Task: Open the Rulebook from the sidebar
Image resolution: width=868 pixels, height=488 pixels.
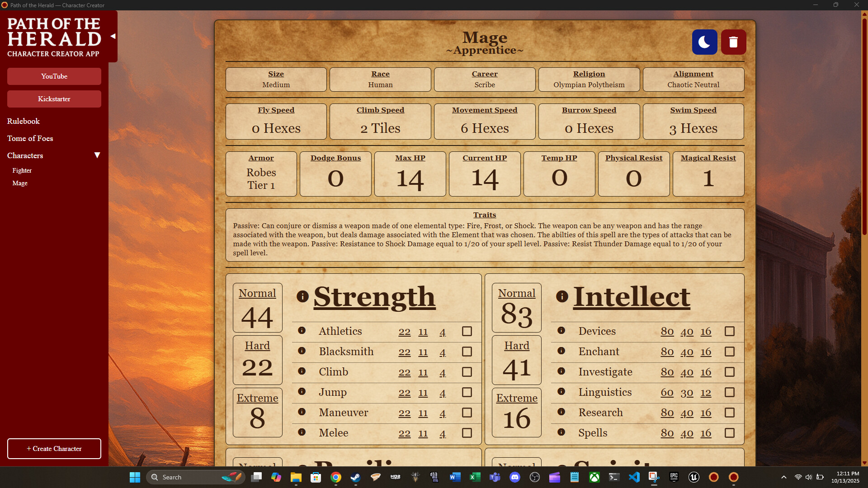Action: pyautogui.click(x=23, y=121)
